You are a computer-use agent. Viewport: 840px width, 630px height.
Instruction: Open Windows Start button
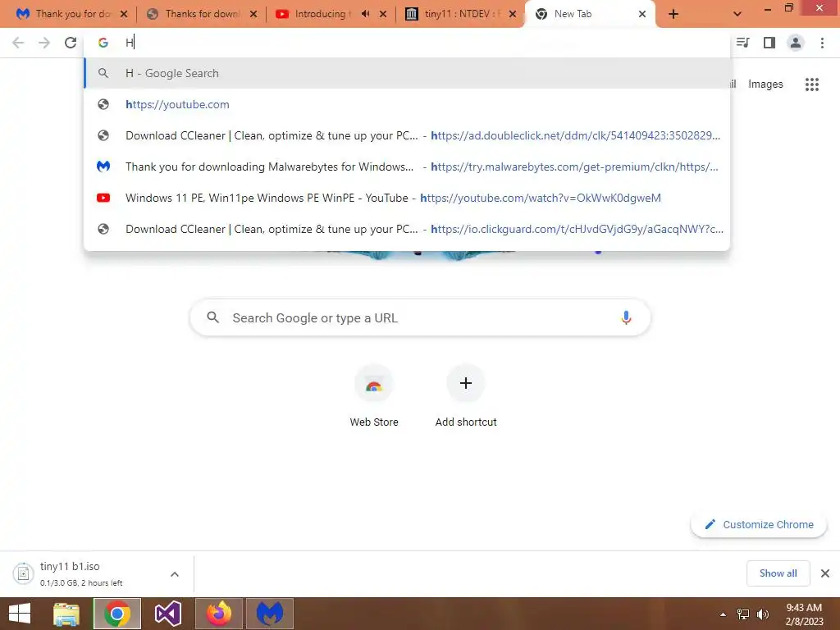click(x=20, y=614)
